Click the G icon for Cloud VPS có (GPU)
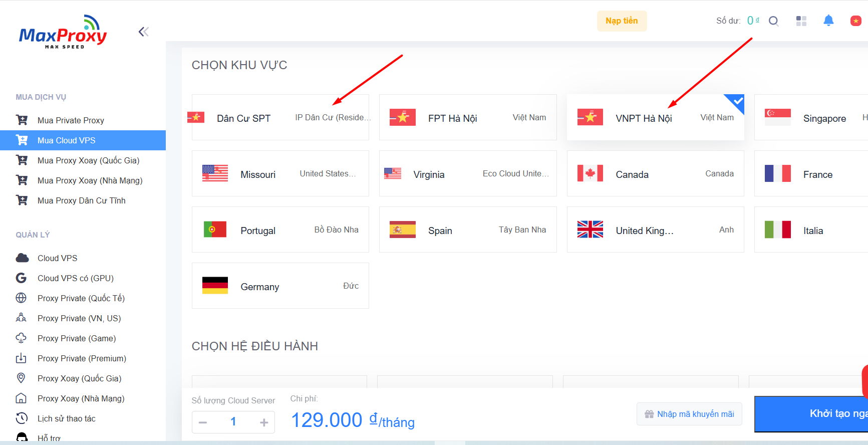 point(21,278)
